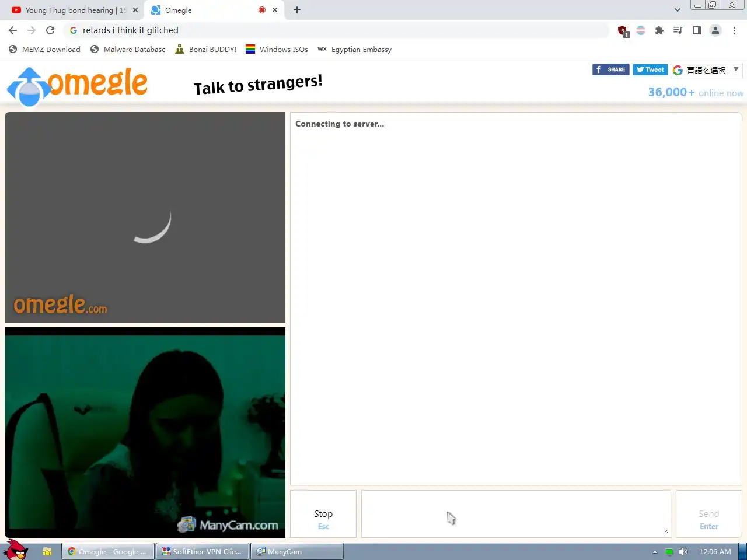Click the Google icon in address bar
Image resolution: width=747 pixels, height=560 pixels.
coord(74,30)
